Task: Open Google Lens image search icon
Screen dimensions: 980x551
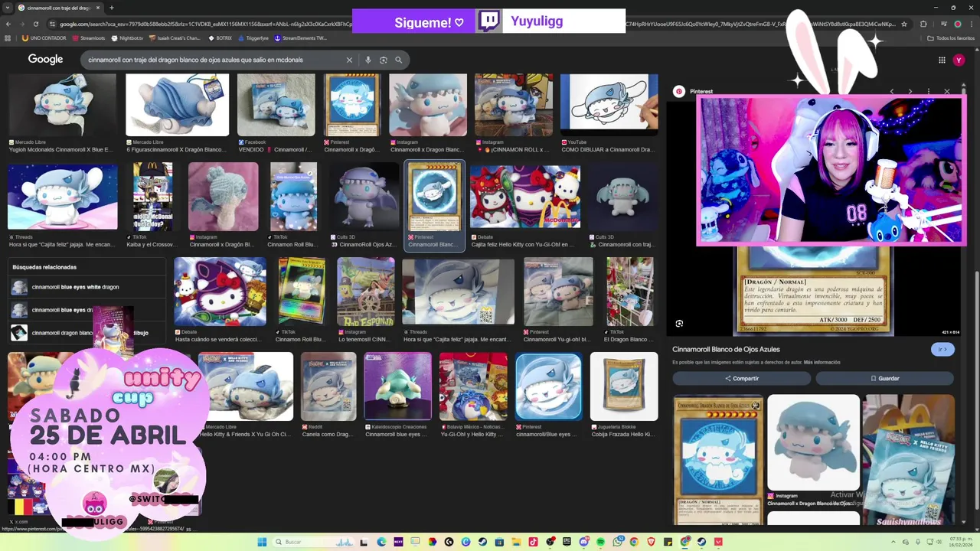Action: [383, 60]
